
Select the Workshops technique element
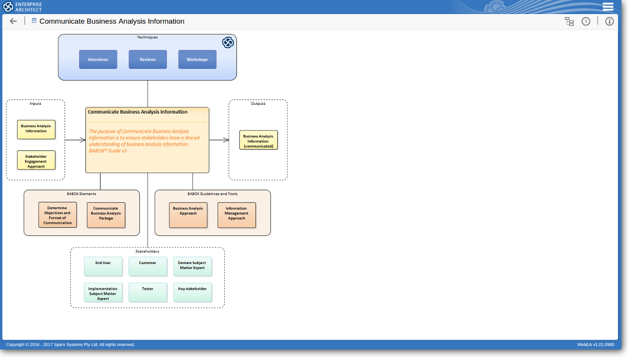[x=197, y=59]
